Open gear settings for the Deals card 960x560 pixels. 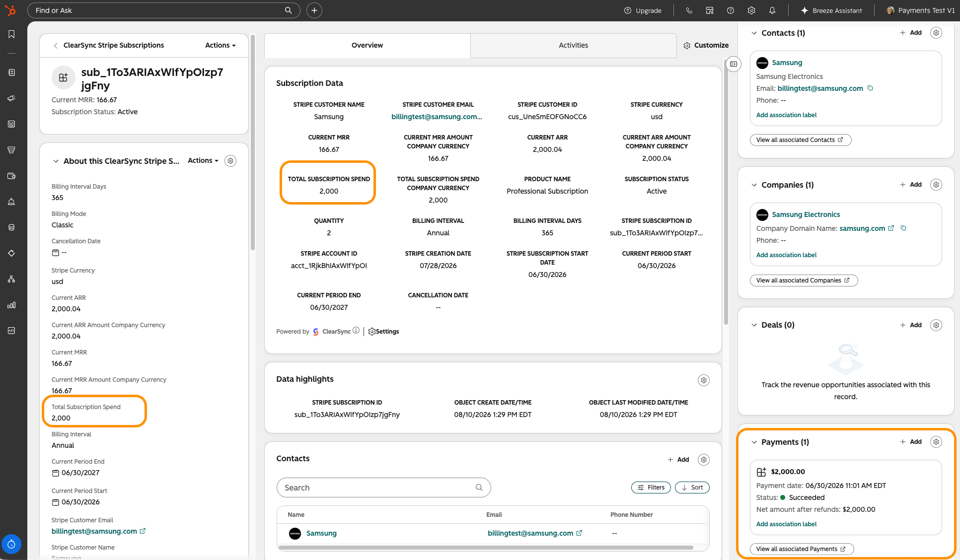936,325
